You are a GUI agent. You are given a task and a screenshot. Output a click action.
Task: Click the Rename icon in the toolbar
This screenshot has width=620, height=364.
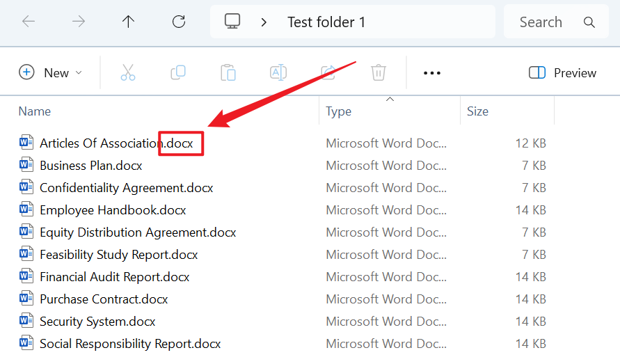pos(278,73)
